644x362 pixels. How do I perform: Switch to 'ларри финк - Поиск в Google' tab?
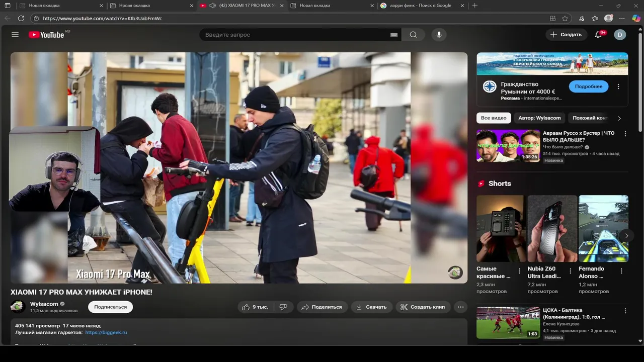[x=422, y=6]
